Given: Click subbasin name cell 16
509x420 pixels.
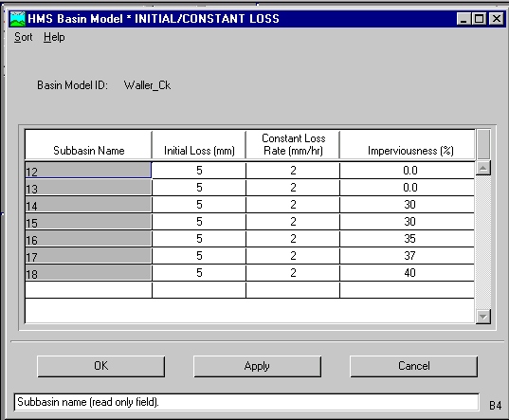Looking at the screenshot, I should (x=88, y=239).
